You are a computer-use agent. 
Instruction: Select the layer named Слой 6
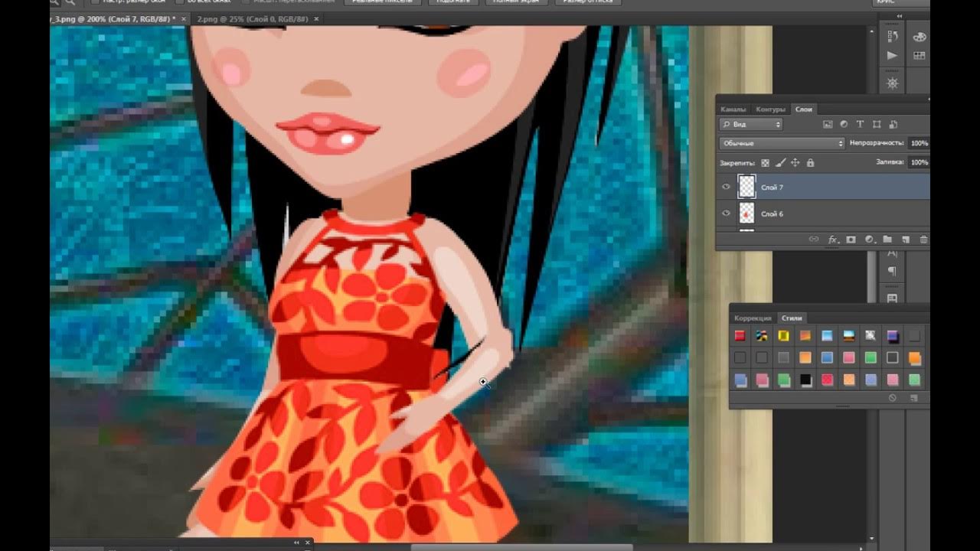pos(823,214)
